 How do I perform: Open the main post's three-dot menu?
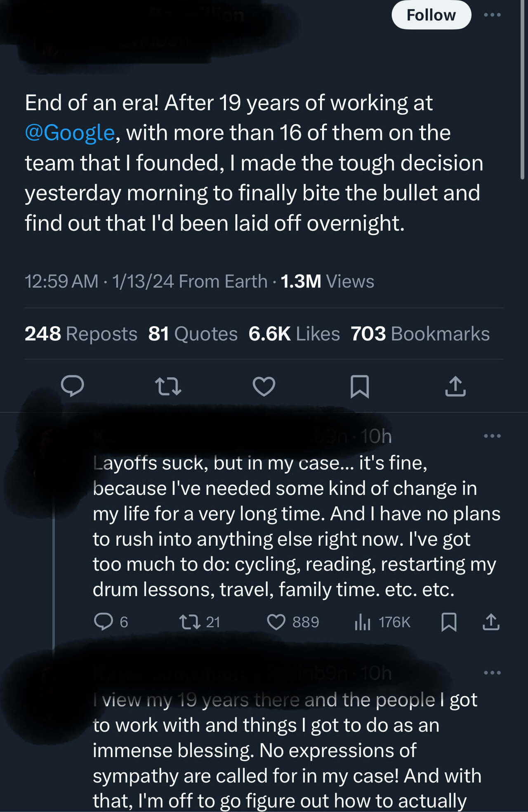(492, 15)
